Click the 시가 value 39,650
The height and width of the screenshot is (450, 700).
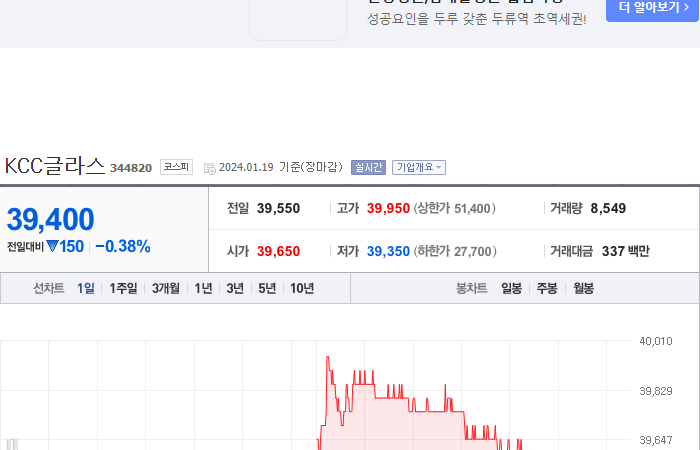tap(278, 251)
